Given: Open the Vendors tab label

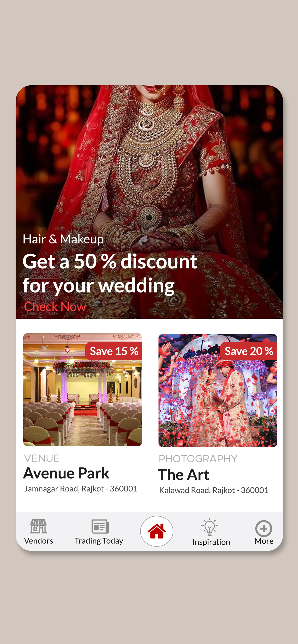Looking at the screenshot, I should [x=39, y=541].
